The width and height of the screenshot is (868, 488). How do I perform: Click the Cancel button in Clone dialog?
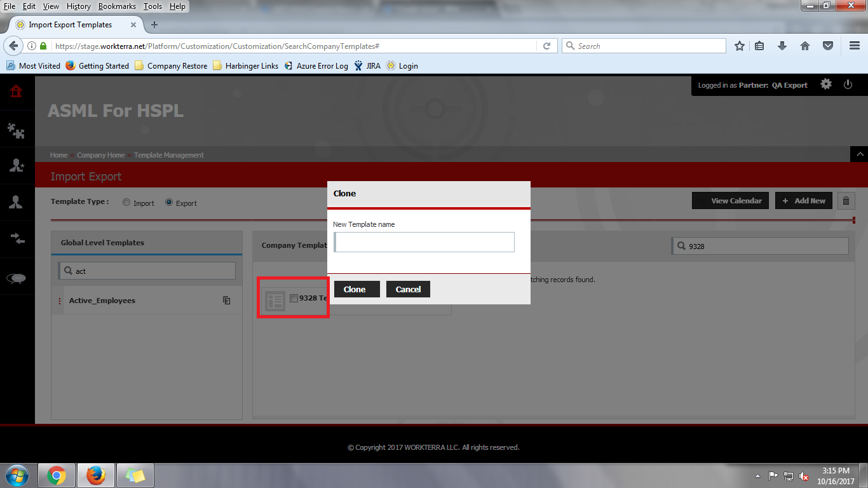click(408, 289)
